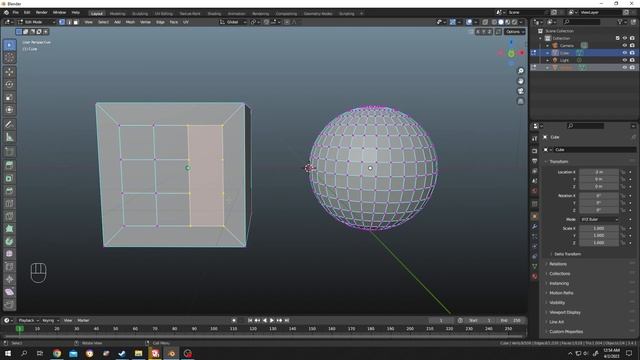Select the Knife tool

9,216
